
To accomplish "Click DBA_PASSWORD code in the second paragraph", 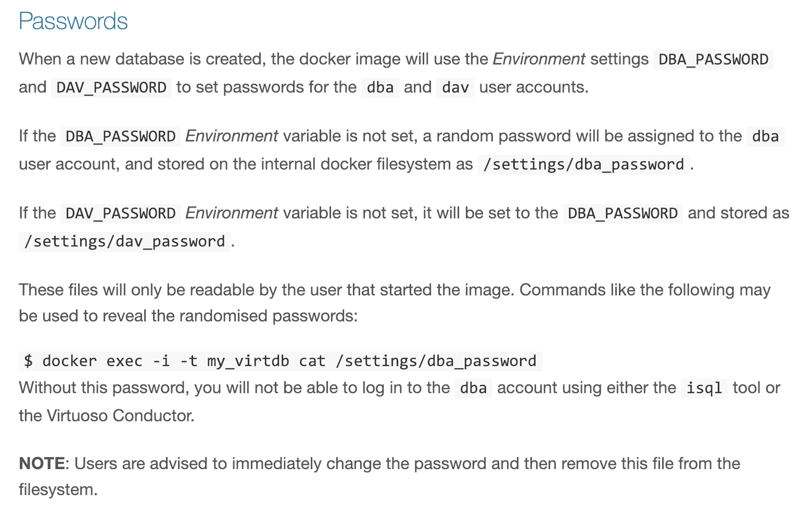I will pos(121,136).
